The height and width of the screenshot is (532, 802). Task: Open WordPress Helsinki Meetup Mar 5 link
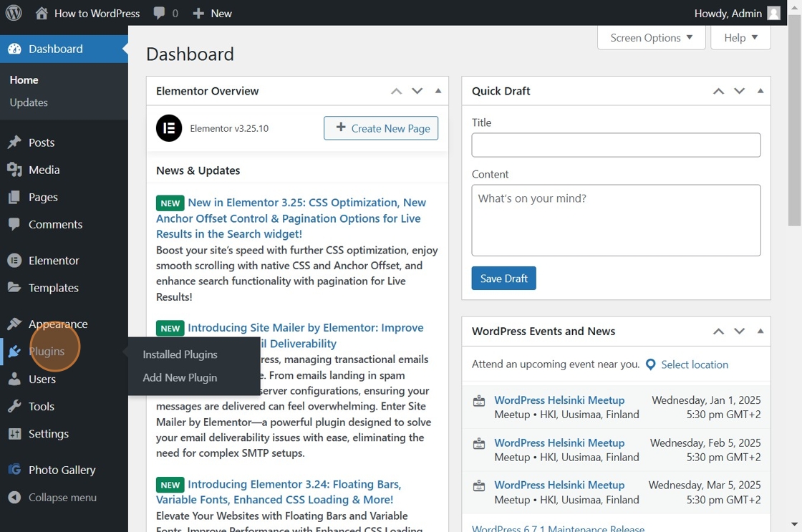click(559, 485)
